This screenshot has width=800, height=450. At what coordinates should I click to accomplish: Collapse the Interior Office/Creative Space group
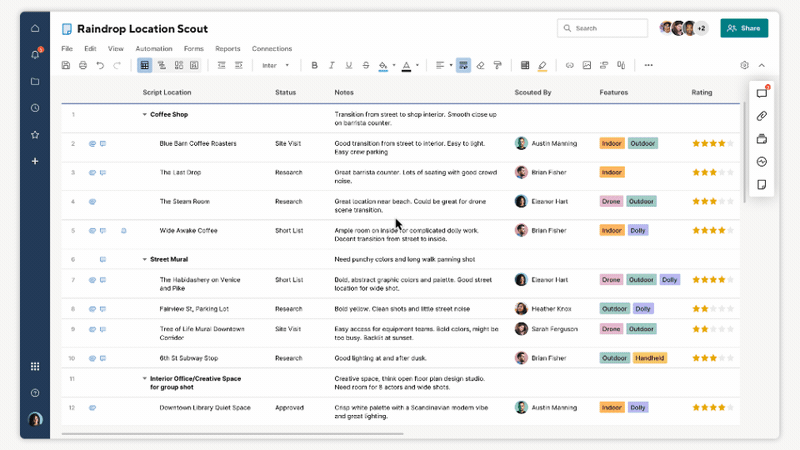144,379
